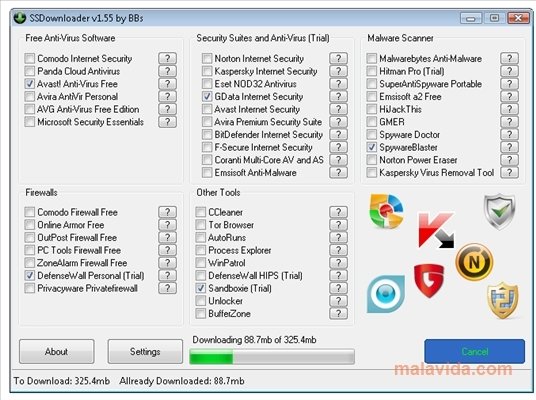Check the HiJackThis checkbox
The width and height of the screenshot is (536, 400).
tap(372, 109)
